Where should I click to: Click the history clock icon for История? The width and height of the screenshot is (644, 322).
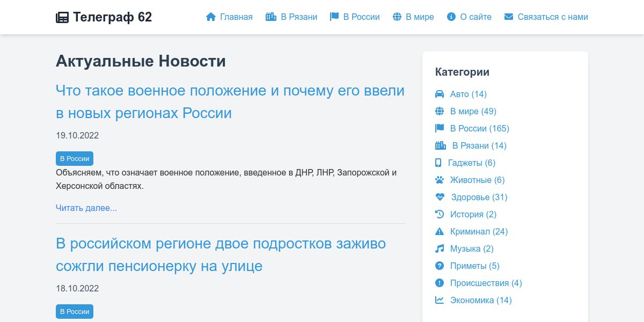click(x=440, y=214)
